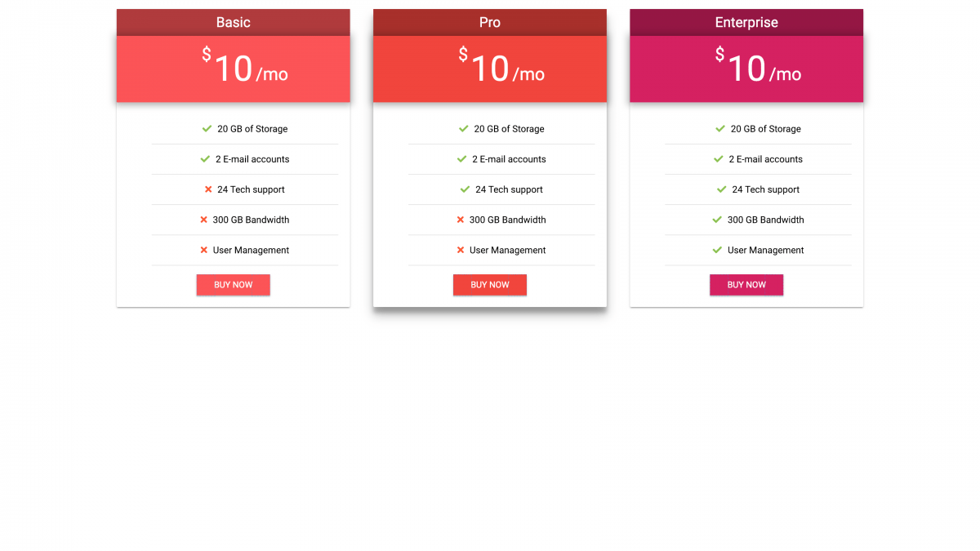
Task: Click the checkmark beside Pro's 2 E-mail accounts
Action: 461,159
